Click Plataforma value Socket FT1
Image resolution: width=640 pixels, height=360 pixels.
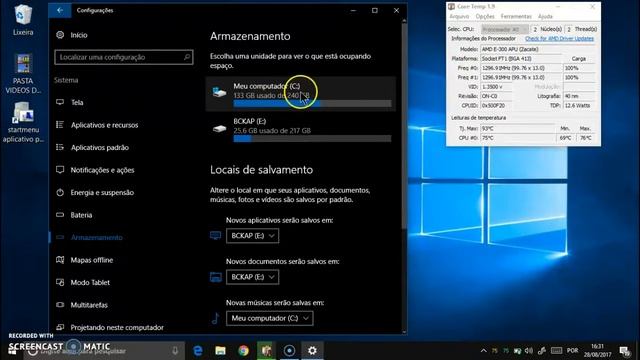pos(521,58)
